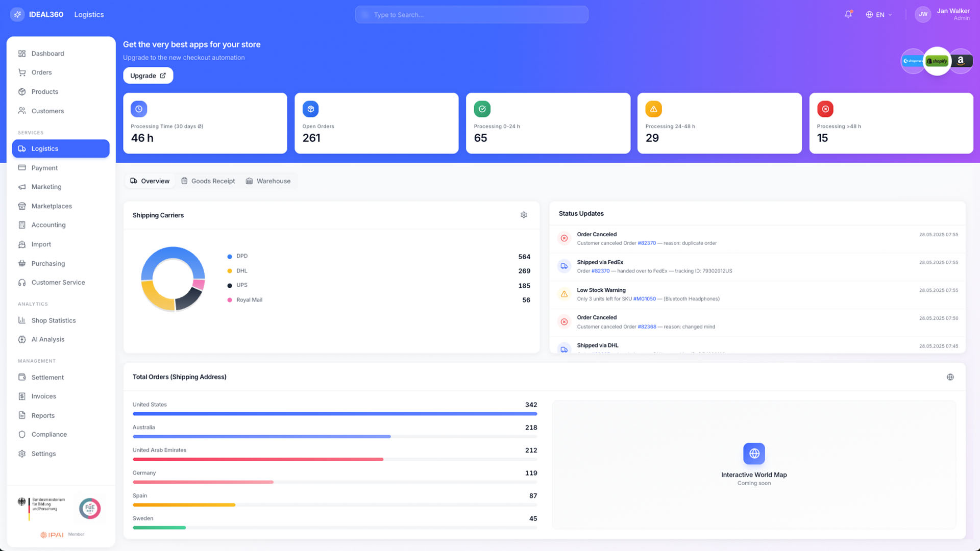Image resolution: width=980 pixels, height=551 pixels.
Task: Click the UPS legend entry
Action: [379, 286]
